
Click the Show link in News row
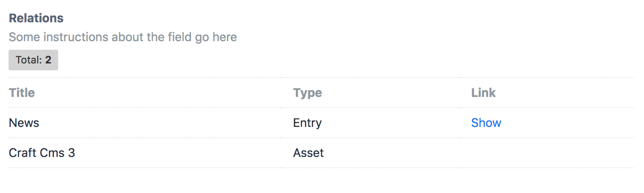tap(486, 123)
